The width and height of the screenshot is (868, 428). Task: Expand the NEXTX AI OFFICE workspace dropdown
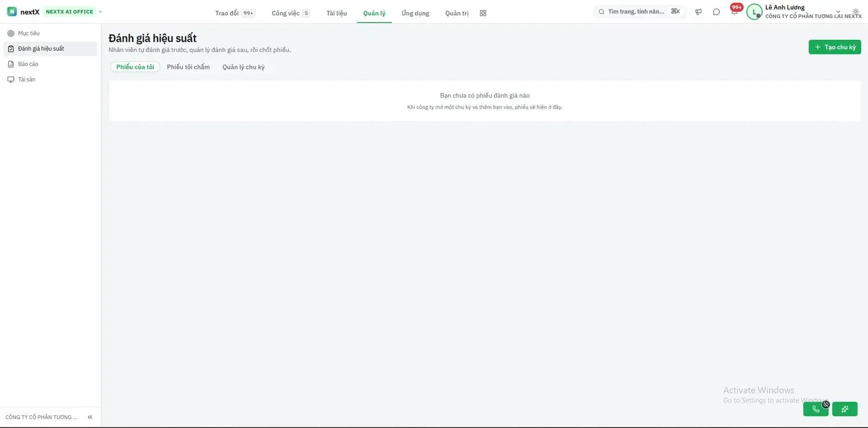click(x=101, y=12)
